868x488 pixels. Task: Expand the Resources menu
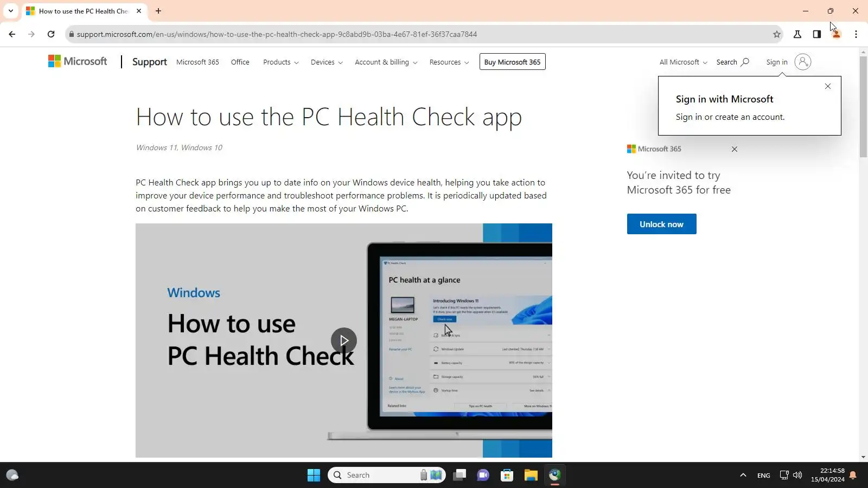point(449,62)
